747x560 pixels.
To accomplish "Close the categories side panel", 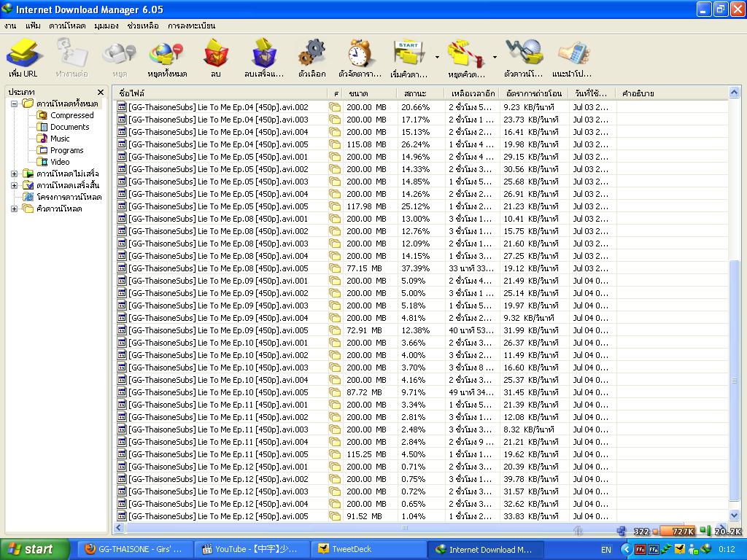I will 101,93.
